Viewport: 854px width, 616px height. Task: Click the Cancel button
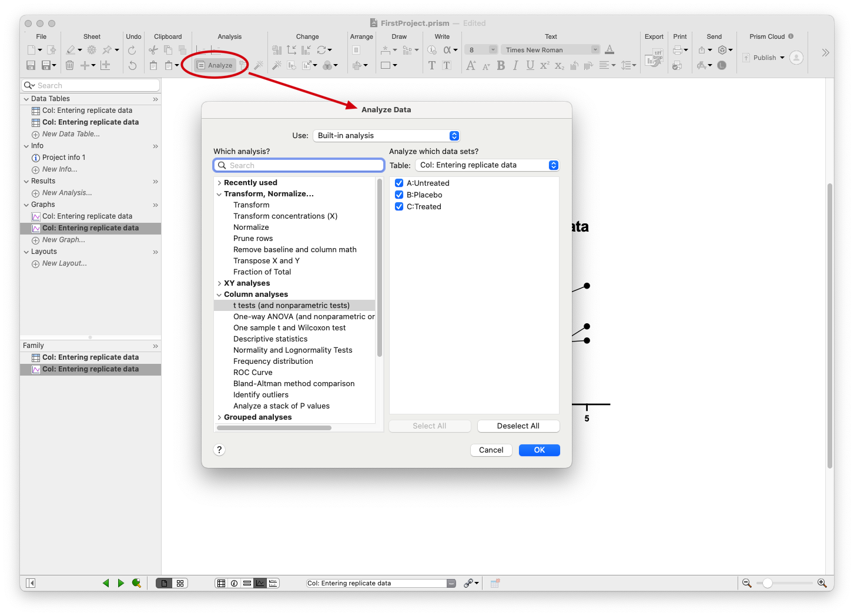click(491, 450)
